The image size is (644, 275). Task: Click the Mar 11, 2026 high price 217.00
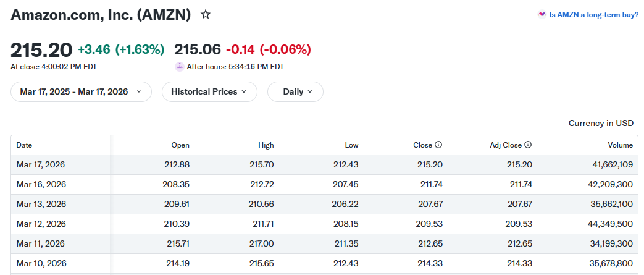click(x=260, y=243)
